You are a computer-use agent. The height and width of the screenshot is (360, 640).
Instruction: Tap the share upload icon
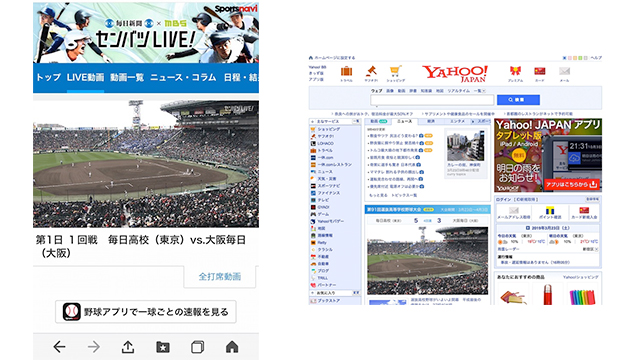[128, 347]
